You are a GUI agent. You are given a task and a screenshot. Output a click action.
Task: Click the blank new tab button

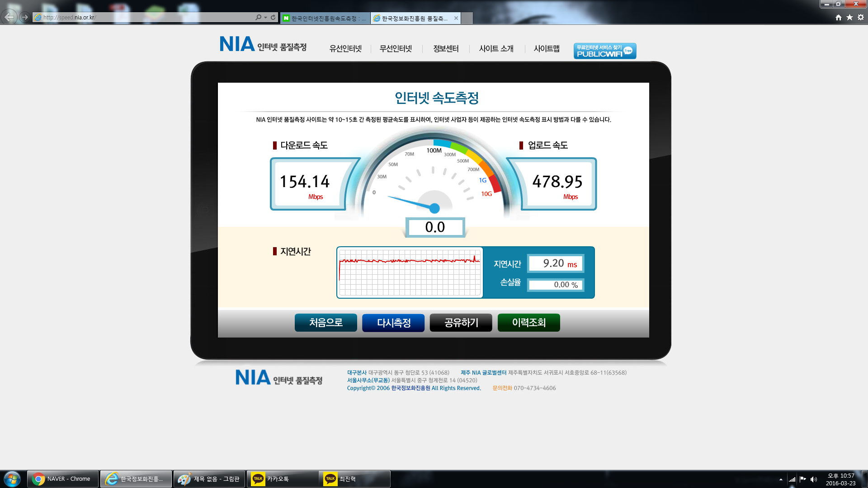tap(467, 18)
